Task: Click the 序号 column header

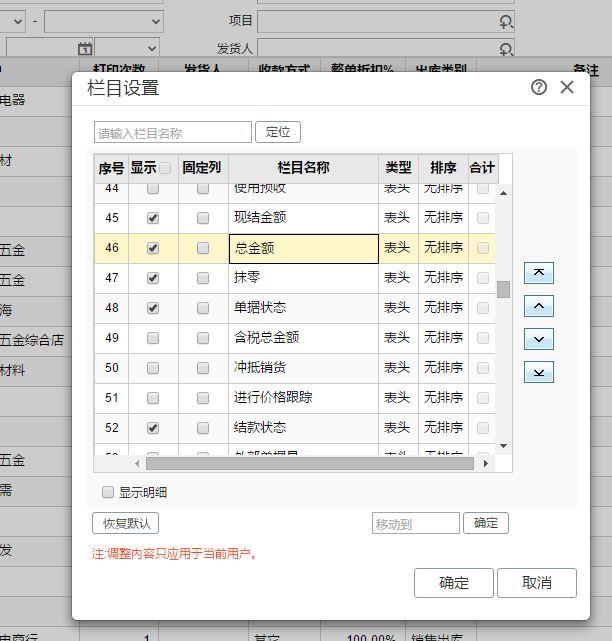Action: coord(111,168)
